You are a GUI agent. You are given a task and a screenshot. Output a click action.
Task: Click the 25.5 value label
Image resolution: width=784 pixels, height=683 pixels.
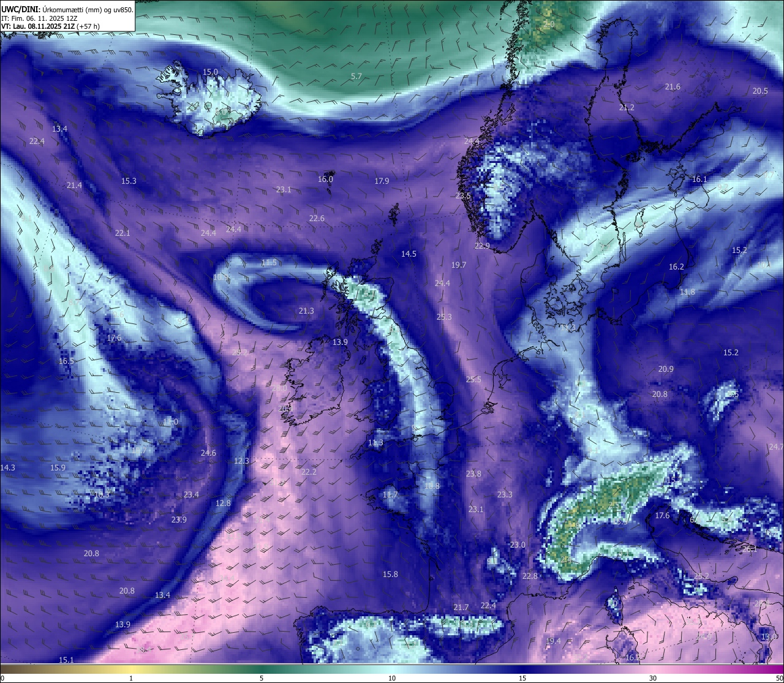coord(473,379)
